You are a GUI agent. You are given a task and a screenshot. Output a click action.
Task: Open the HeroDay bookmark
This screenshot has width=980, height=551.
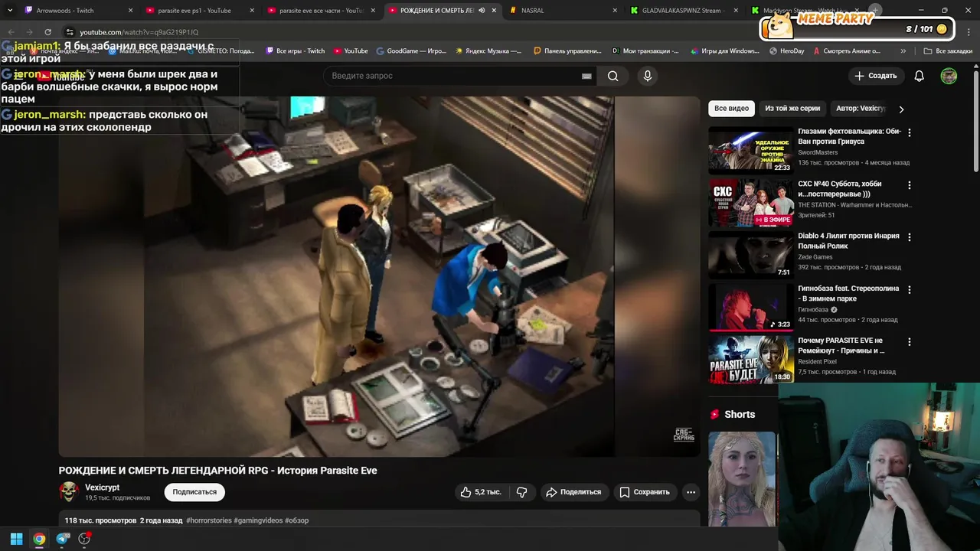point(786,51)
